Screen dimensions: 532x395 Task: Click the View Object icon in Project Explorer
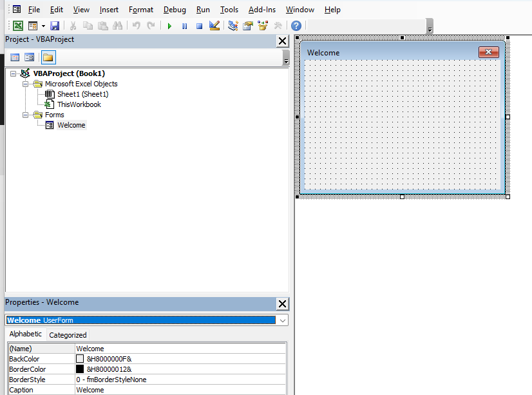pos(29,57)
